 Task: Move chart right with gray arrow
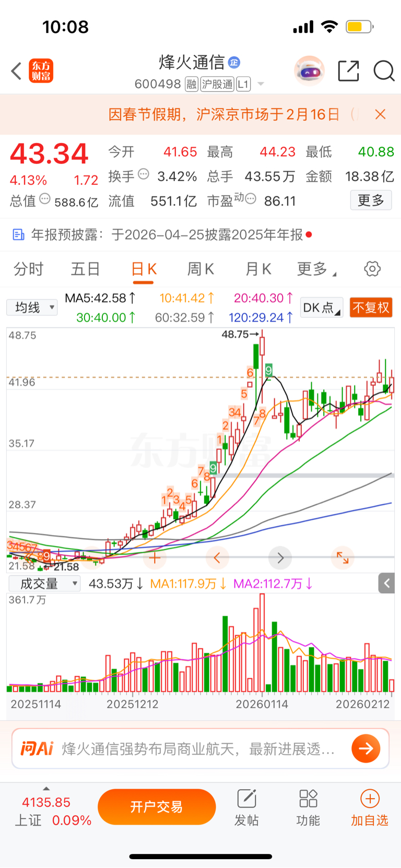tap(280, 558)
